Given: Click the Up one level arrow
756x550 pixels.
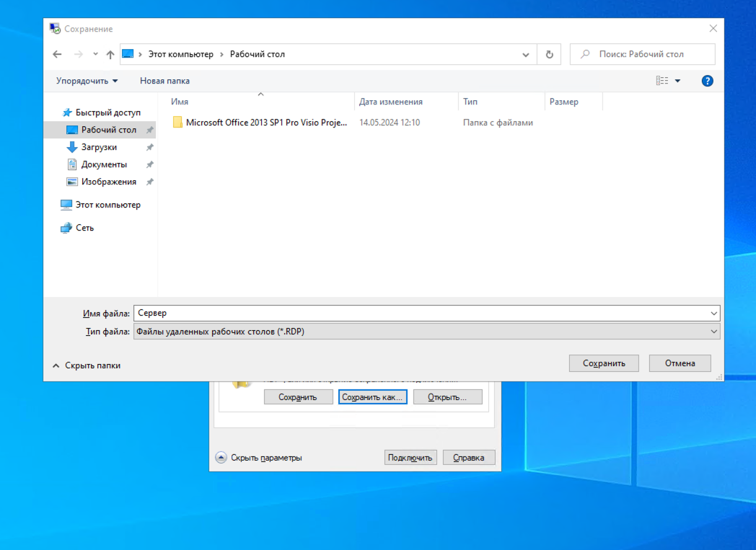Looking at the screenshot, I should [110, 55].
